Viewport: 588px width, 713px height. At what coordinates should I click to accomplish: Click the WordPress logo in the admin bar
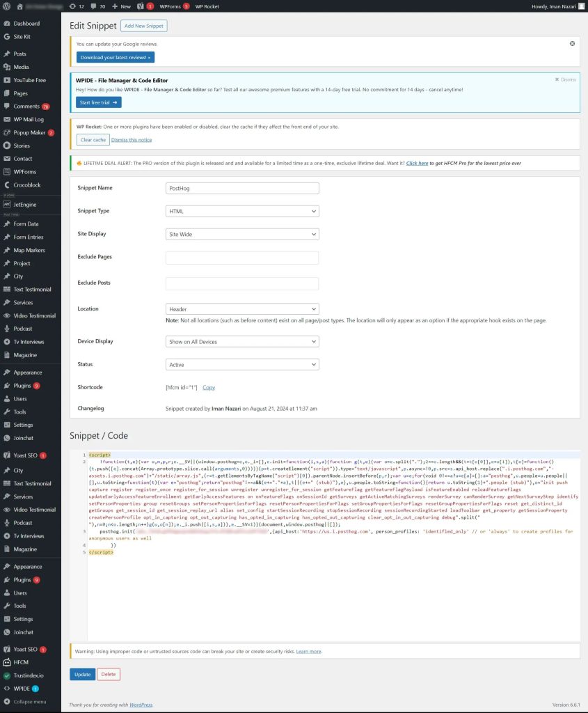(x=7, y=6)
